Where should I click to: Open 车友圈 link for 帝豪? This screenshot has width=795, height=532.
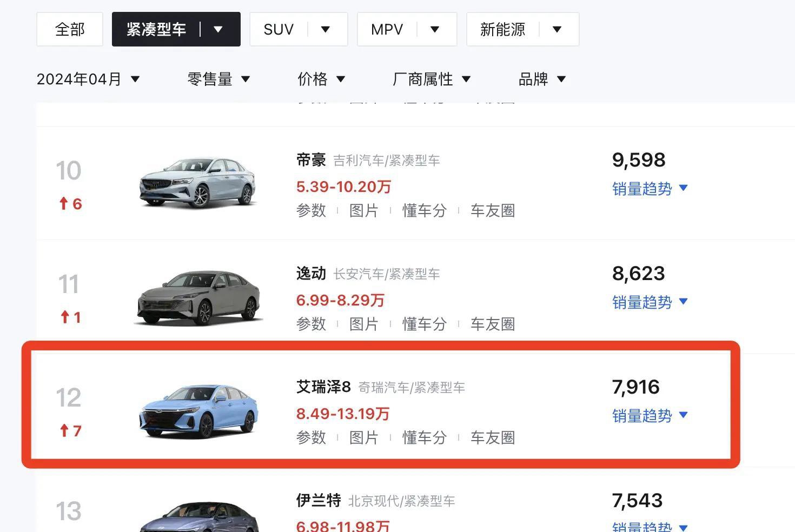click(x=492, y=210)
